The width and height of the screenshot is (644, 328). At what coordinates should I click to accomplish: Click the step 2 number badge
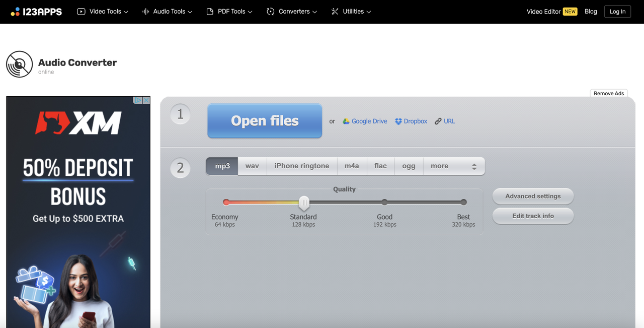coord(181,168)
